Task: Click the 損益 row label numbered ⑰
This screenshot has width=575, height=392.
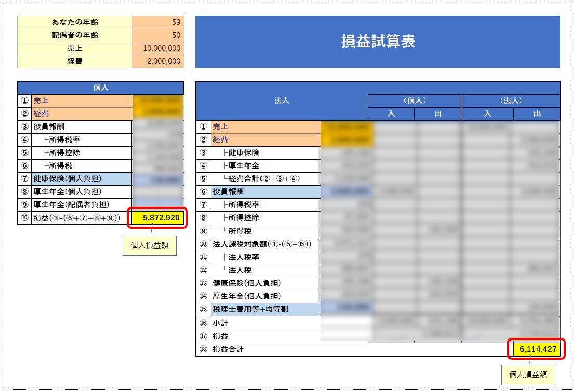Action: point(220,336)
